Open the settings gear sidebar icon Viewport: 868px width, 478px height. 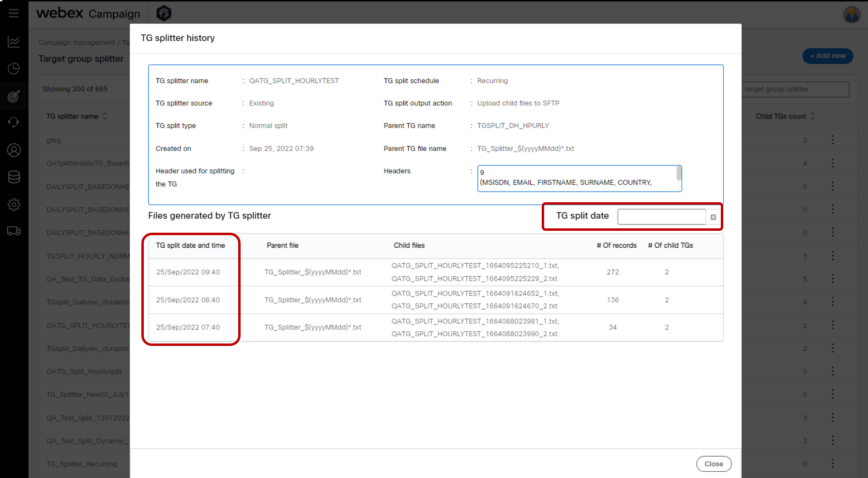click(14, 204)
